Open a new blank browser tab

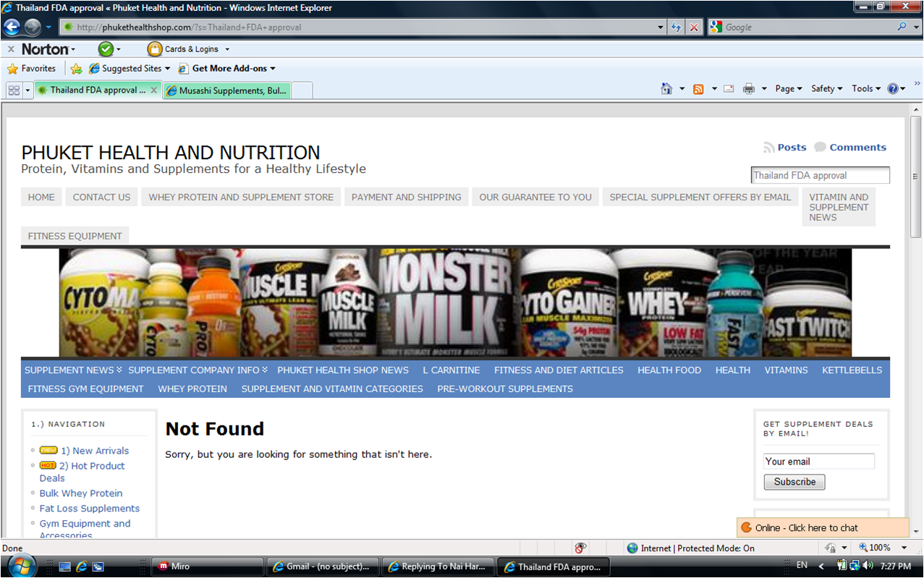pyautogui.click(x=302, y=90)
